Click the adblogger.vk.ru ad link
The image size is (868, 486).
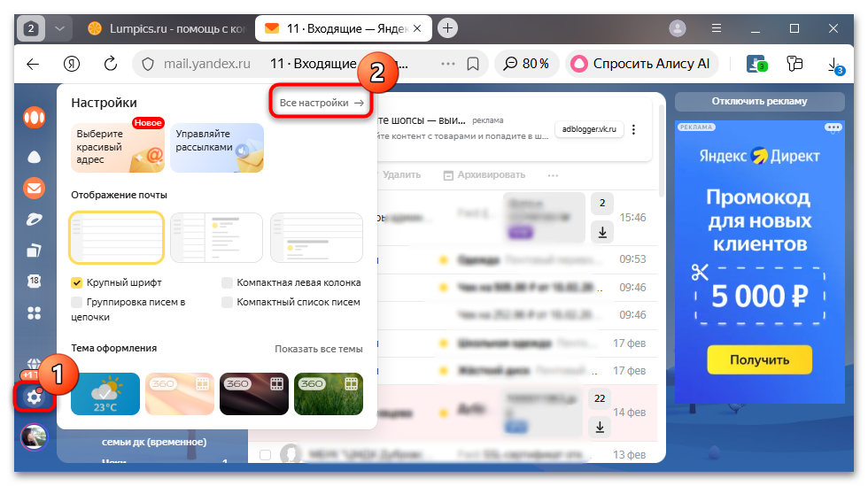589,129
